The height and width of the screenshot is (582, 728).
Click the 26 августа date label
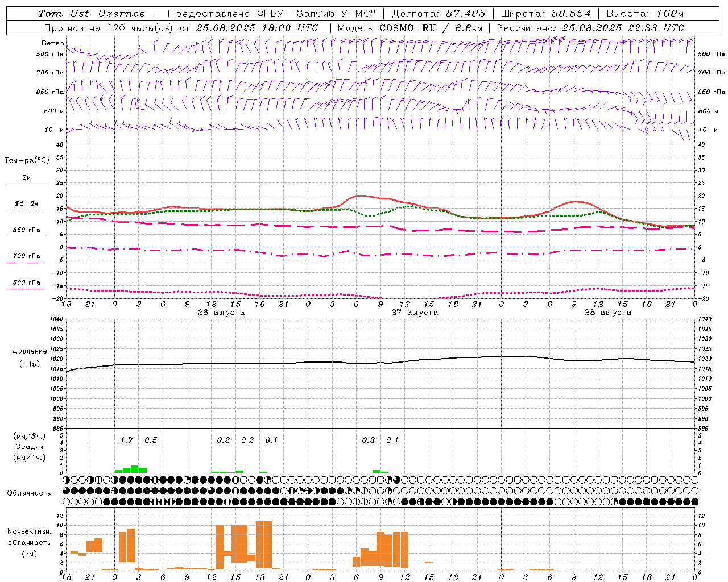point(221,313)
